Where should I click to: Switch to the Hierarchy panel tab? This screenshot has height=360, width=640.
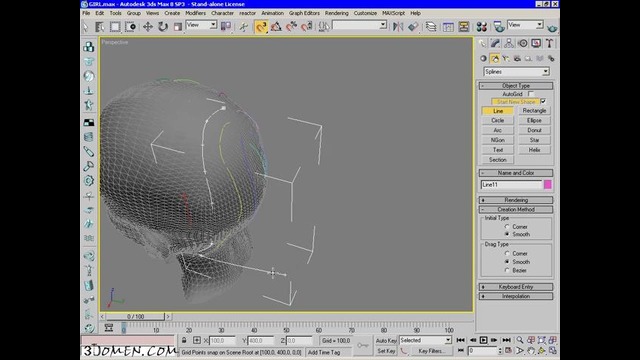tap(509, 43)
